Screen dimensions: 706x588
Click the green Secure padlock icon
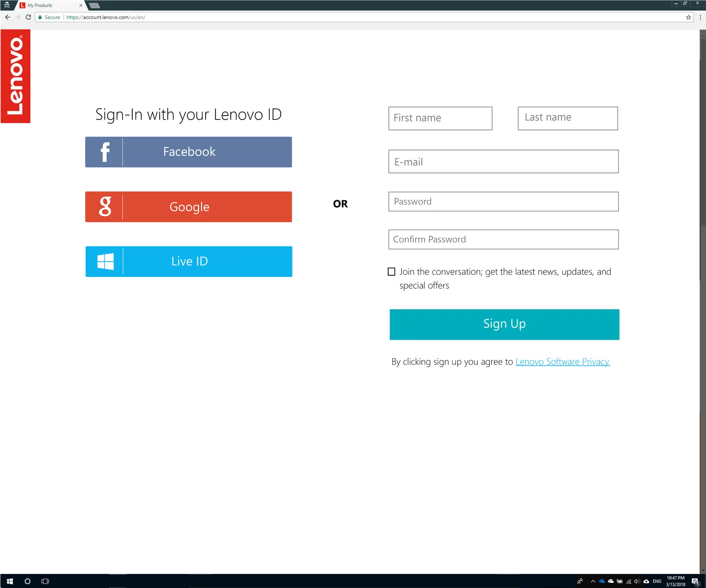click(40, 17)
